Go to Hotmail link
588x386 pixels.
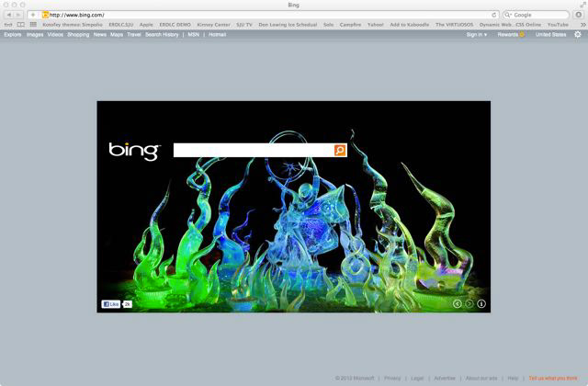tap(217, 35)
